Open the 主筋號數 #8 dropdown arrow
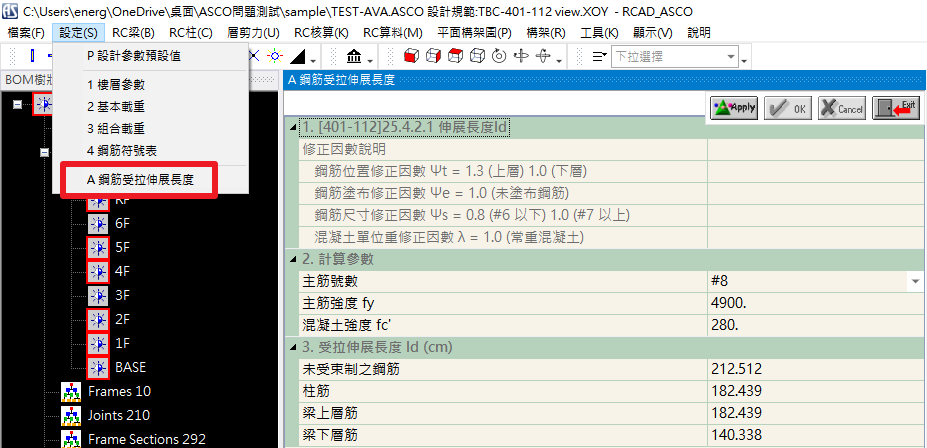927x448 pixels. pos(915,282)
